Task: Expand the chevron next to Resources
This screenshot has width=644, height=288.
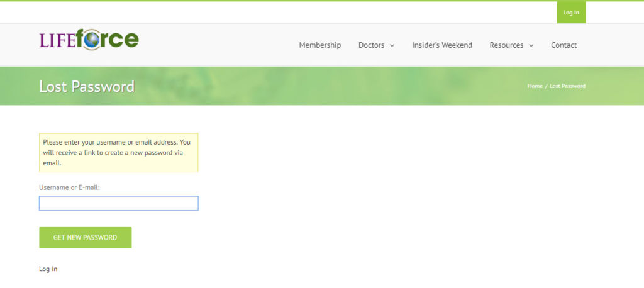Action: pos(531,46)
